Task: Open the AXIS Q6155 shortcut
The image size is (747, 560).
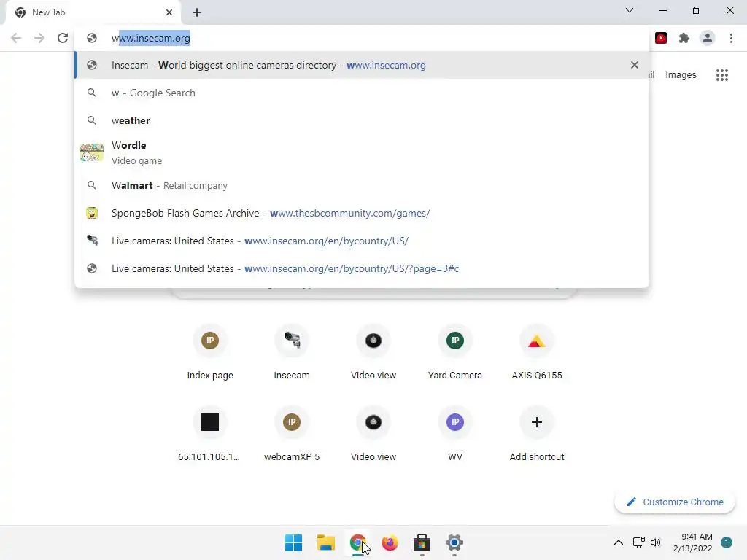Action: [537, 352]
